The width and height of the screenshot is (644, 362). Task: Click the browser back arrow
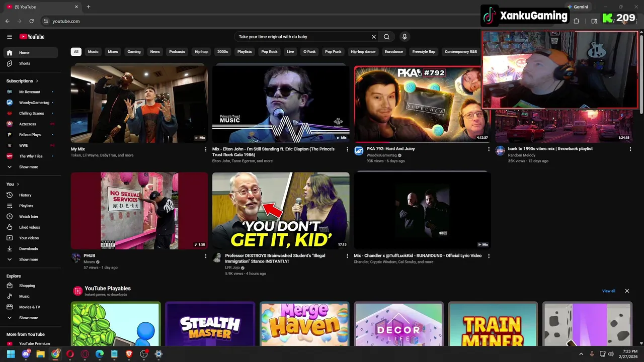coord(7,21)
